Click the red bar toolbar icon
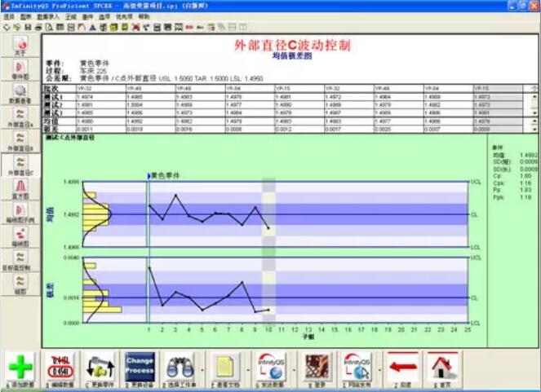 189,27
